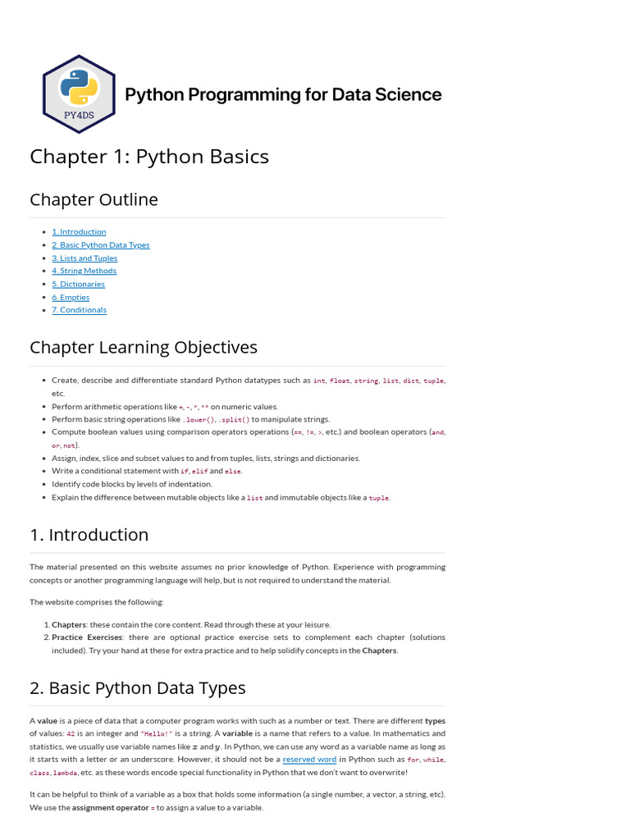Click the Chapter Outline heading
This screenshot has height=840, width=630.
tap(94, 199)
